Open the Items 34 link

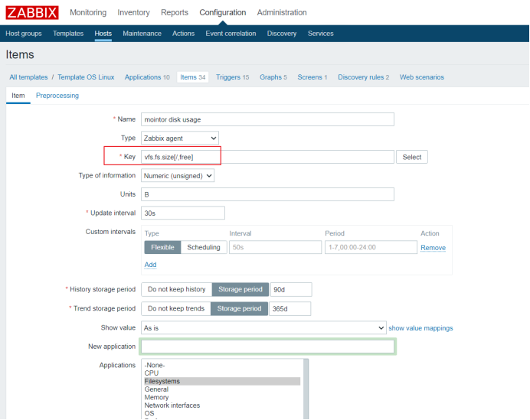coord(193,77)
